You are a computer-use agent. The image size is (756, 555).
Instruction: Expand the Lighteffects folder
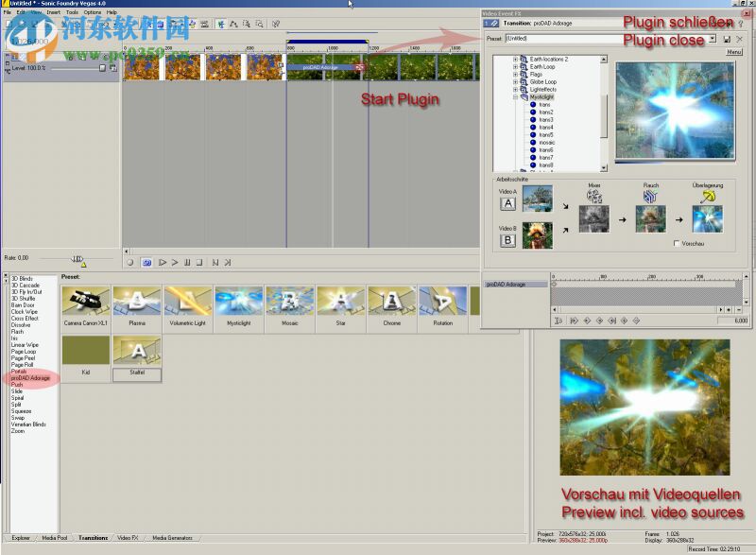515,89
